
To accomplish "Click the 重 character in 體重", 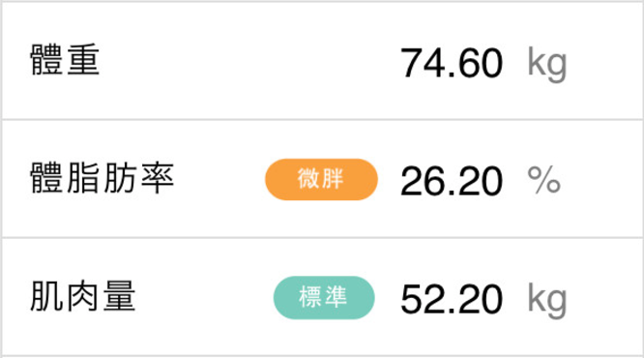I will (83, 60).
